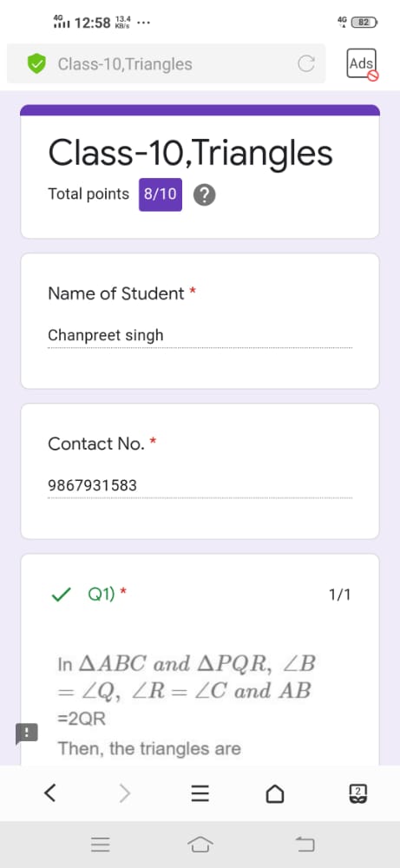Click the Class-10,Triangles address bar
This screenshot has height=868, width=400.
tap(166, 63)
